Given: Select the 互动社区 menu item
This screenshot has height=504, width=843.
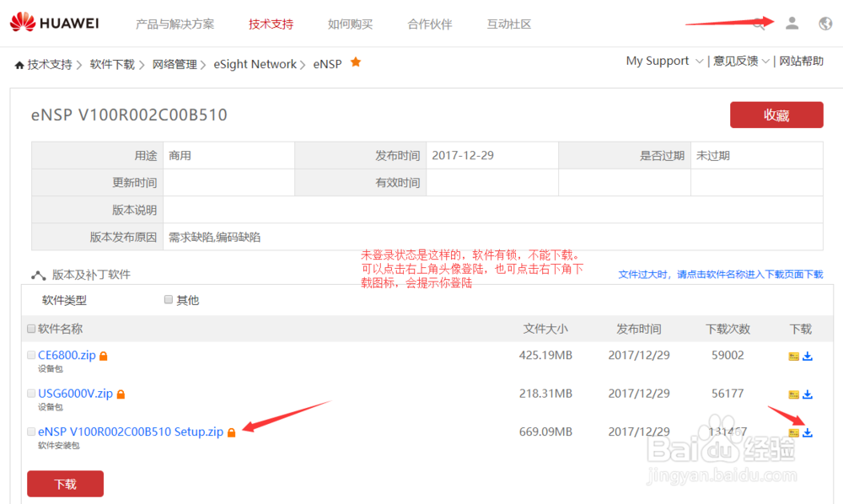Looking at the screenshot, I should (508, 24).
